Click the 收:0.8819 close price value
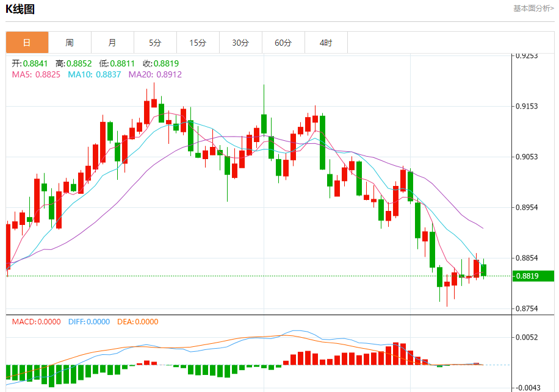Image resolution: width=559 pixels, height=392 pixels. point(160,63)
